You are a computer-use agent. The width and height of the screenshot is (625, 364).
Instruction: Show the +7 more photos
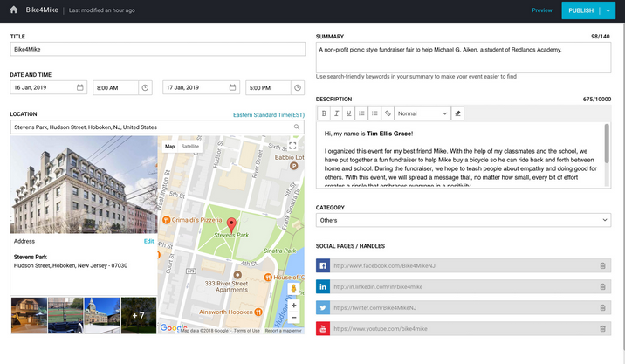139,315
